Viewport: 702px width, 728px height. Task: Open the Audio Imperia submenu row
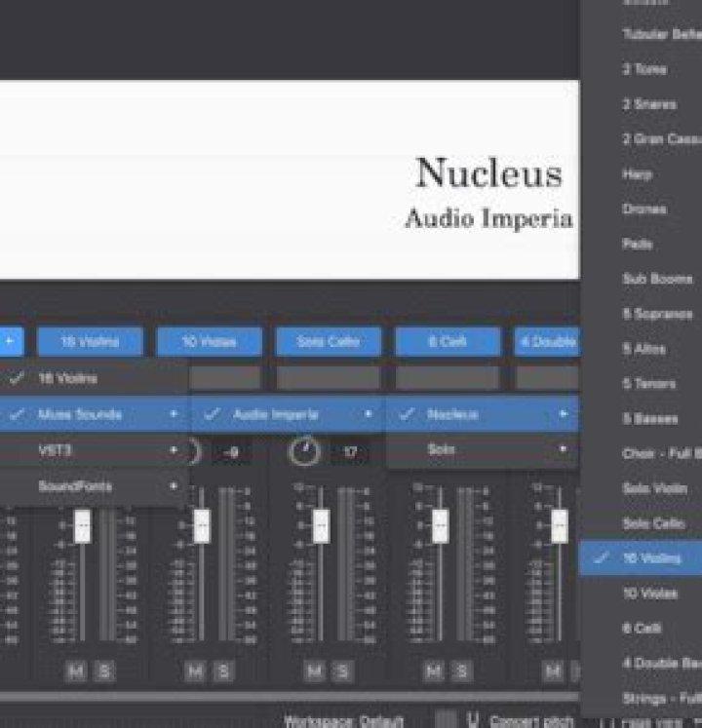pyautogui.click(x=287, y=414)
